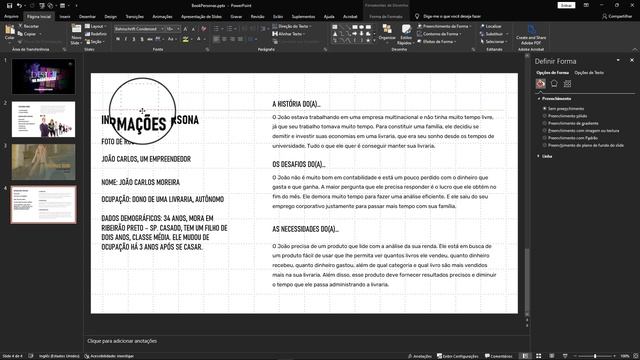Toggle bold formatting (N) in the Fonte group
This screenshot has height=360, width=640.
[118, 39]
